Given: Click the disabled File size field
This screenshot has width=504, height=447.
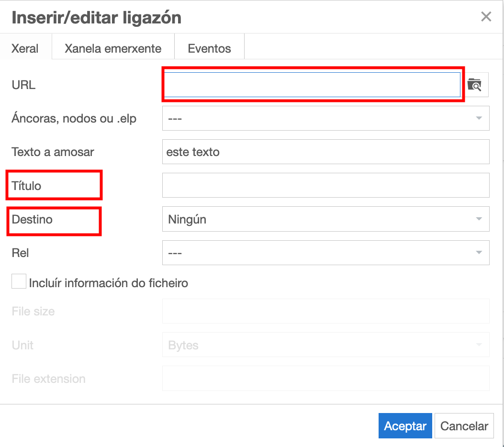Looking at the screenshot, I should point(325,311).
